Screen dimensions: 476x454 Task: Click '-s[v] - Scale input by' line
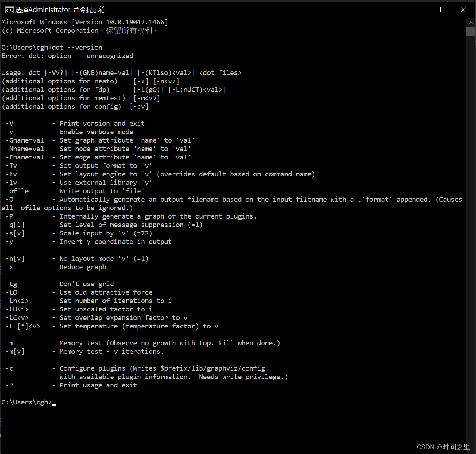point(79,233)
